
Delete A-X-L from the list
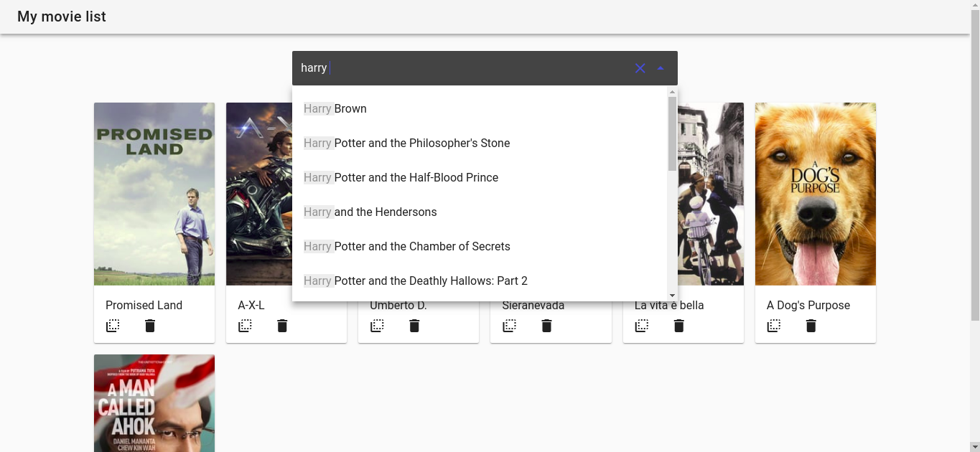click(282, 326)
